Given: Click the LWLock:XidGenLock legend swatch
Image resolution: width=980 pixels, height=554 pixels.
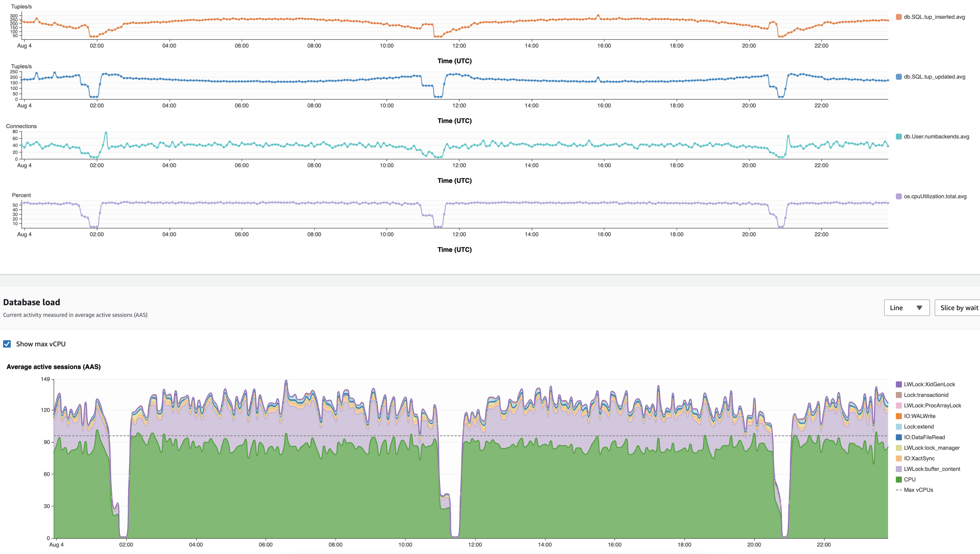Looking at the screenshot, I should pyautogui.click(x=898, y=384).
